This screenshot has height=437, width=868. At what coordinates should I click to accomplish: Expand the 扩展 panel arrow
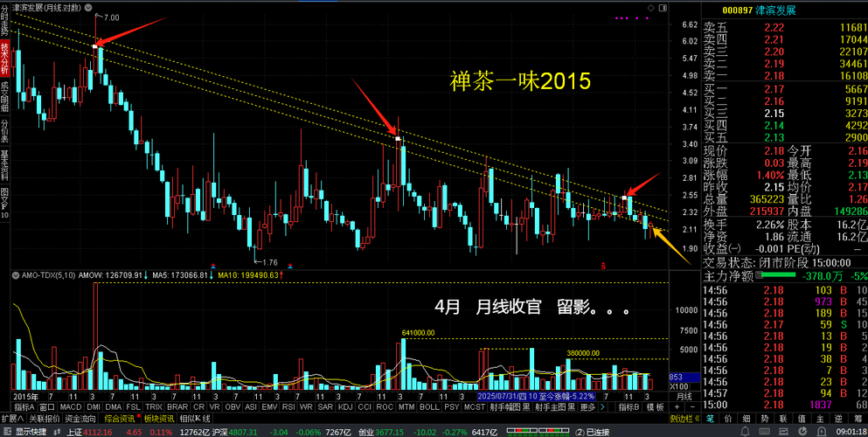13,419
